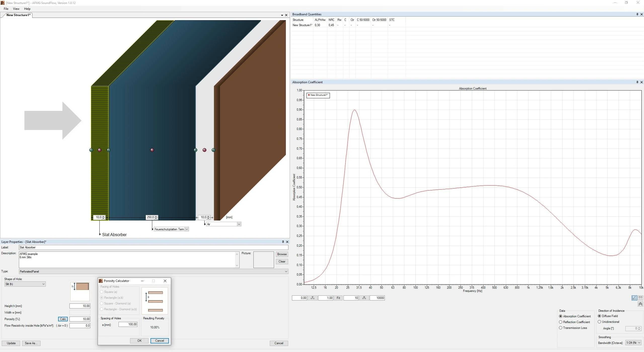Click the Height h [mm] input field
Image resolution: width=644 pixels, height=352 pixels.
pyautogui.click(x=80, y=306)
